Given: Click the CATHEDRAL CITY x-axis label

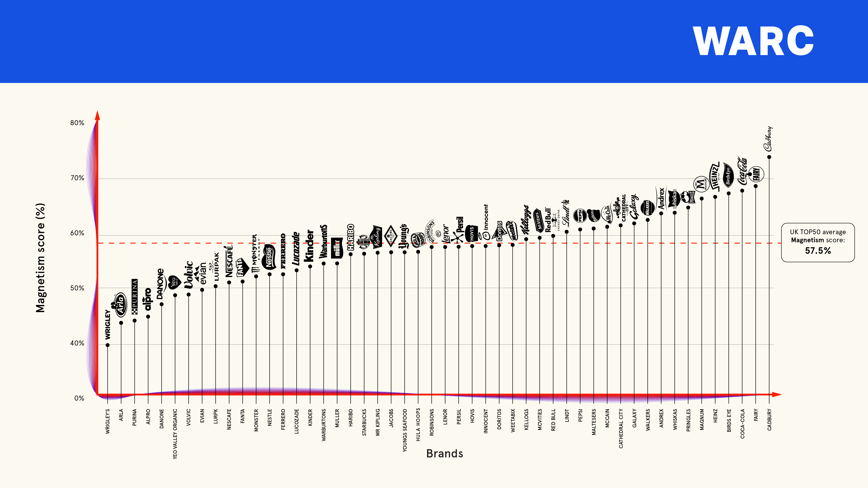Looking at the screenshot, I should click(621, 429).
